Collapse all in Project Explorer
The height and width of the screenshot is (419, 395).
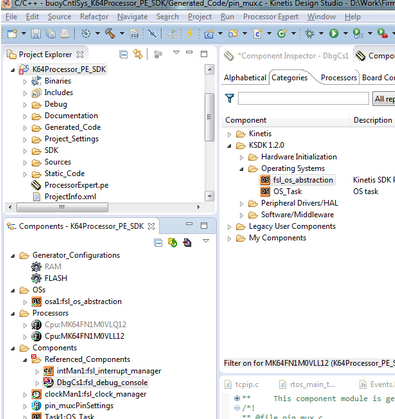coord(124,54)
